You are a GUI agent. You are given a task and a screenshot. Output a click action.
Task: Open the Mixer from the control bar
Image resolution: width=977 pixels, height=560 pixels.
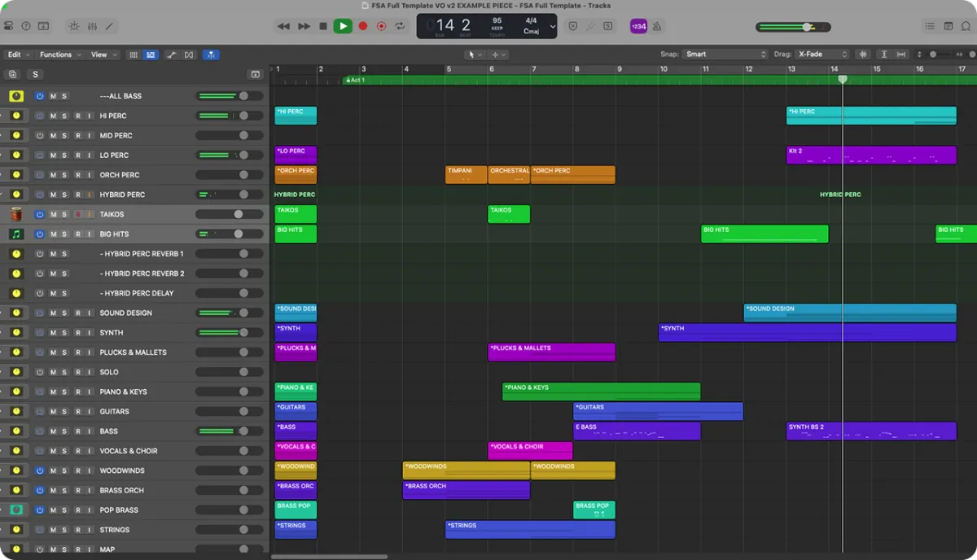(x=91, y=26)
